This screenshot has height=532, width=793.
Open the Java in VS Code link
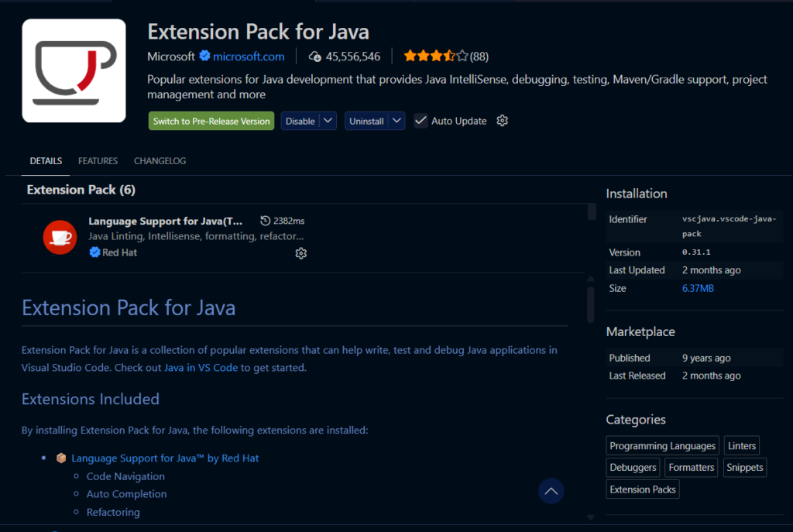coord(201,368)
